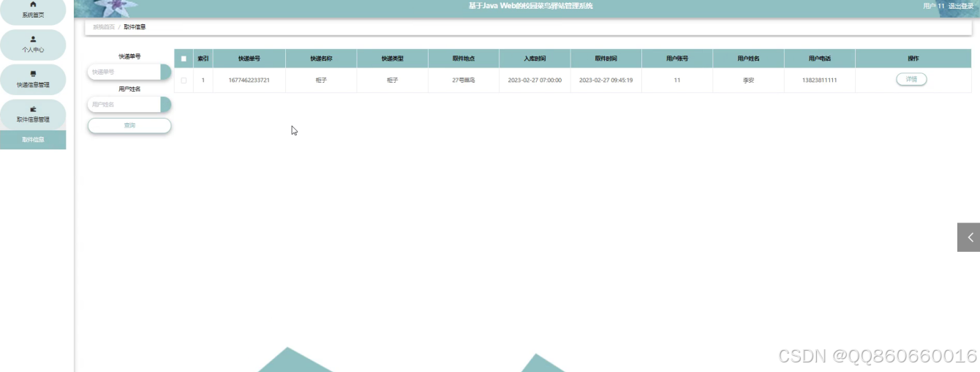Click the 取件地点 column header

click(x=464, y=59)
